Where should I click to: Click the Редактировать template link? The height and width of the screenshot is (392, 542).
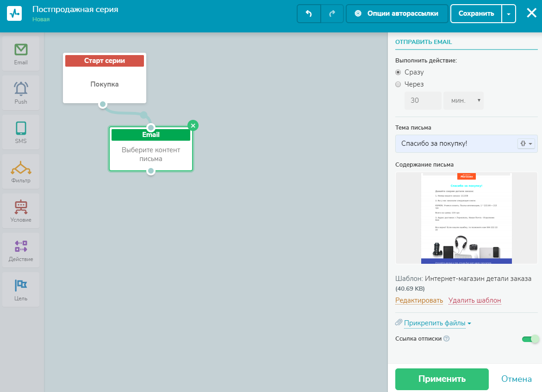(419, 300)
